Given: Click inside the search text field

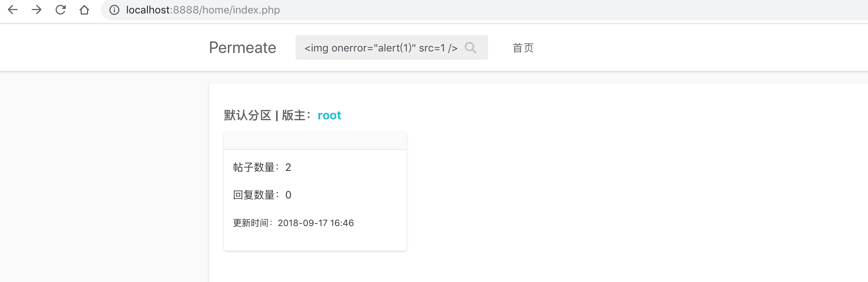Looking at the screenshot, I should 381,48.
